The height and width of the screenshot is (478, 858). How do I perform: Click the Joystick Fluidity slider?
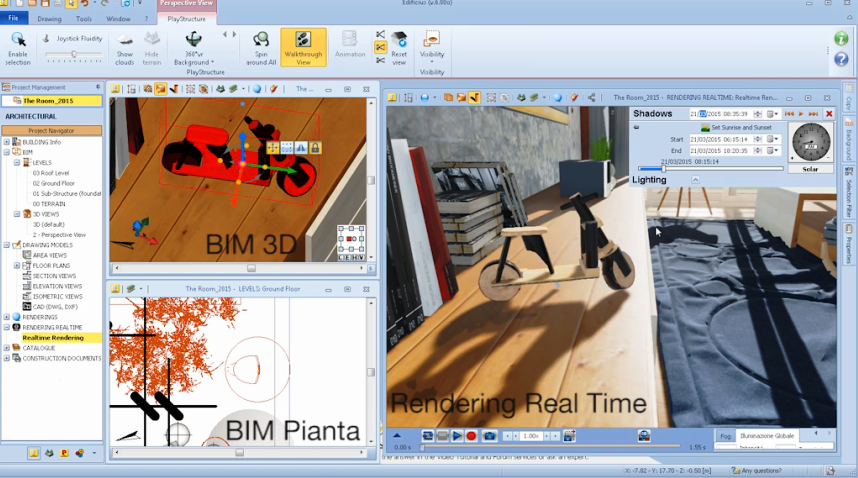[74, 54]
